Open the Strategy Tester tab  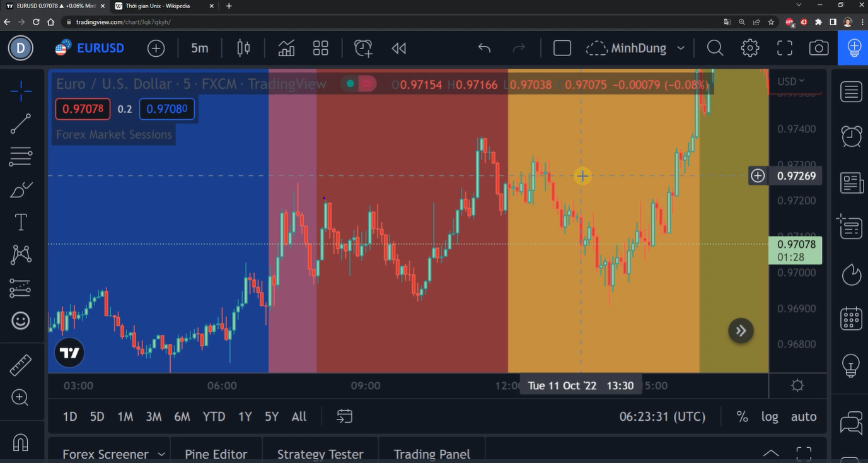click(320, 454)
